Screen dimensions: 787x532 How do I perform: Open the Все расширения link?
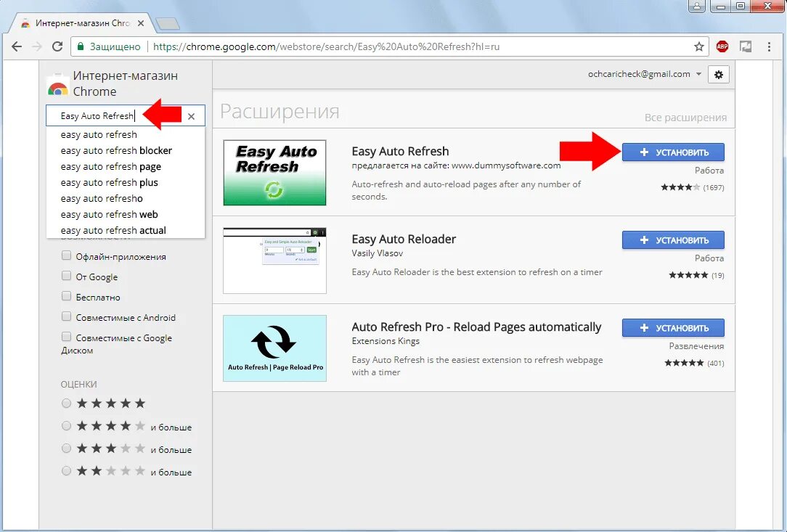click(685, 118)
